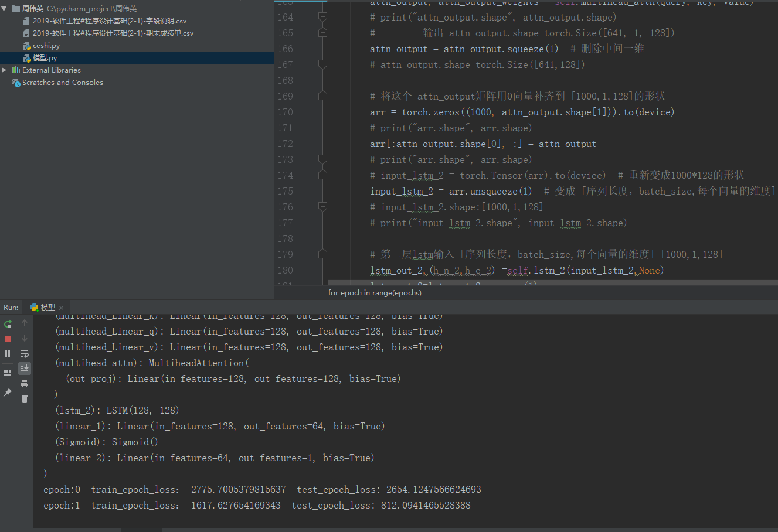Rerun the 模型 program

coord(8,323)
